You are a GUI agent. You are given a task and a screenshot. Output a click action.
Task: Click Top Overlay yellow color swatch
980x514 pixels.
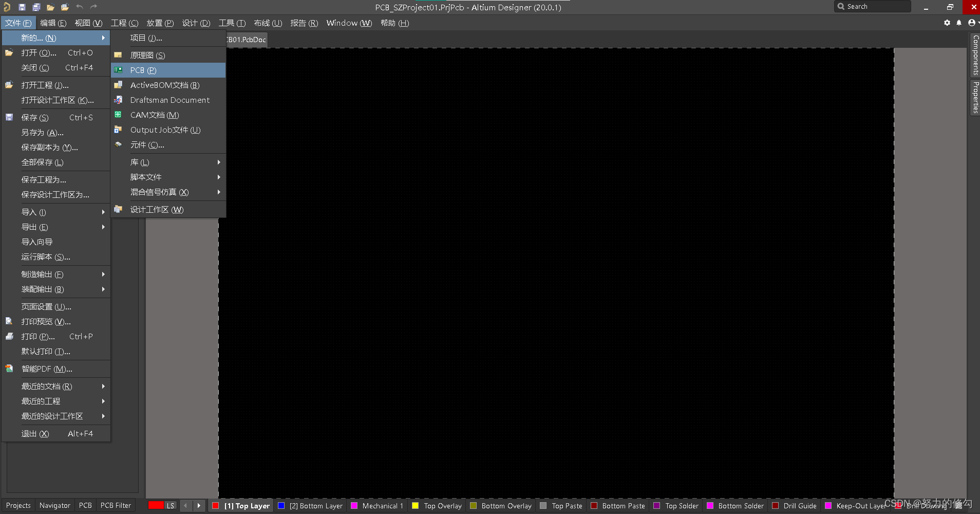coord(416,506)
